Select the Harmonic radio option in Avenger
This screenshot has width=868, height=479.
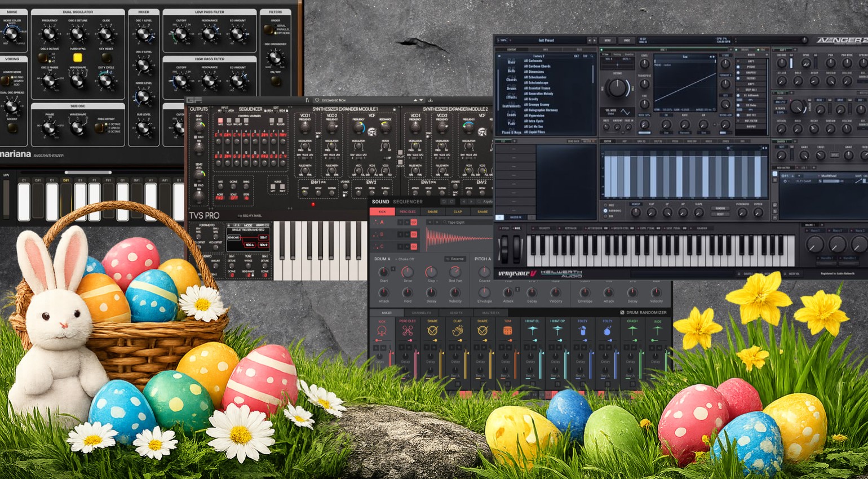[605, 211]
